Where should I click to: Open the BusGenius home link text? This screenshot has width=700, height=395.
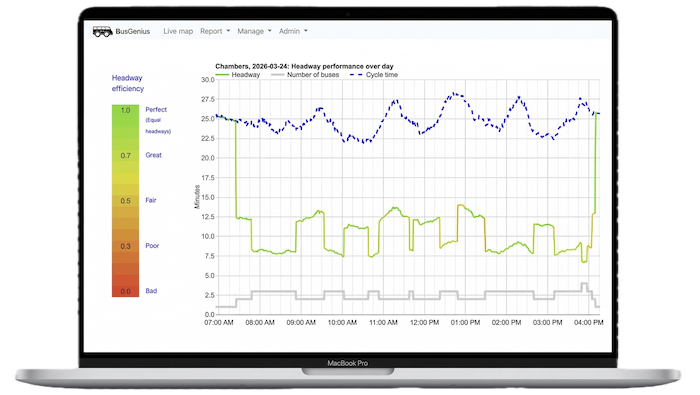tap(133, 31)
